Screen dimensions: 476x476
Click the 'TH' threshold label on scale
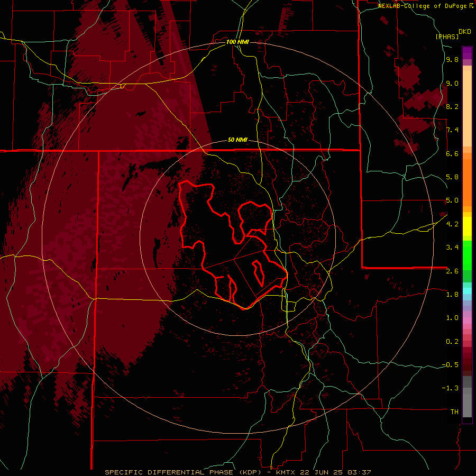[454, 412]
